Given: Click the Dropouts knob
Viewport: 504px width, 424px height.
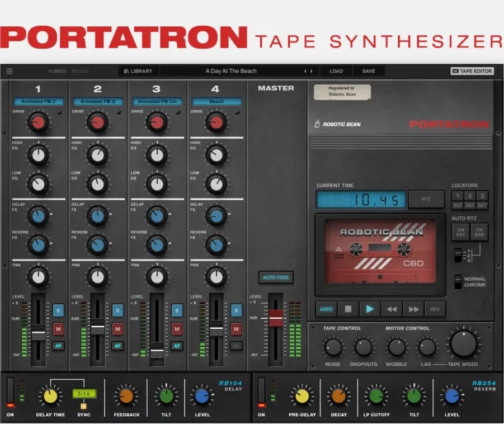Looking at the screenshot, I should click(363, 347).
